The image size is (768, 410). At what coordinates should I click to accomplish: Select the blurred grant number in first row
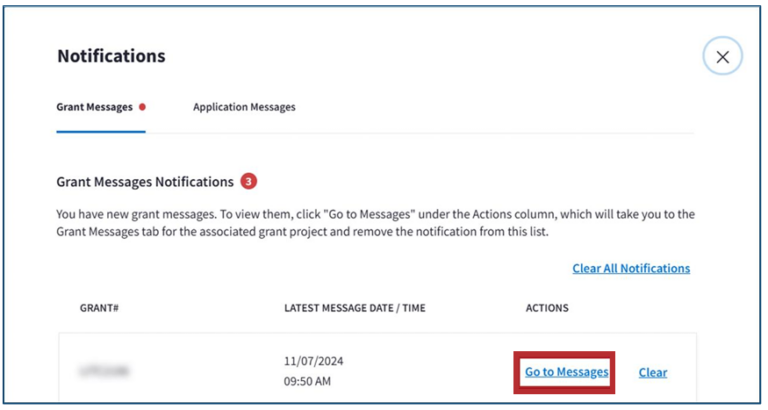coord(104,372)
